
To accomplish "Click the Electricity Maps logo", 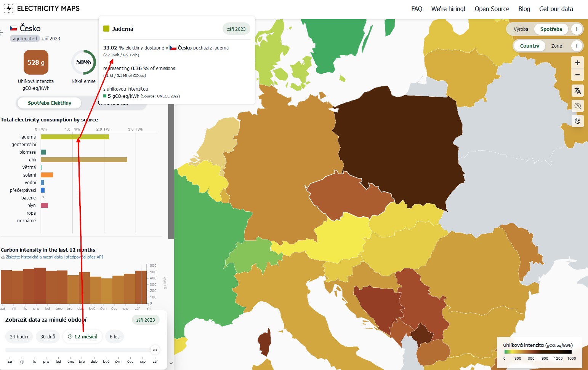I will click(x=42, y=8).
